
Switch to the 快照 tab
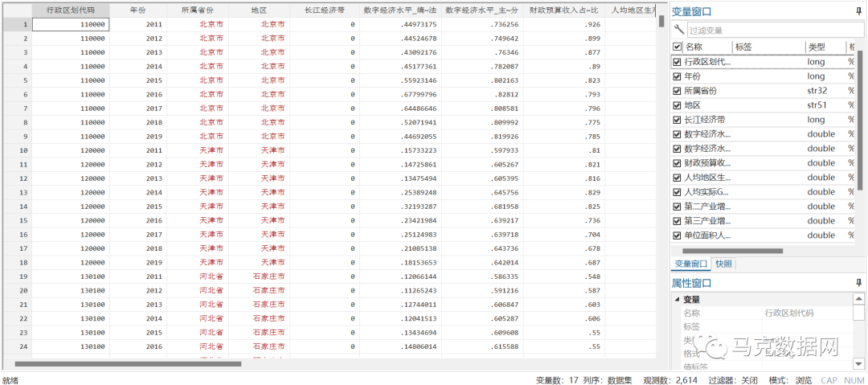click(723, 264)
